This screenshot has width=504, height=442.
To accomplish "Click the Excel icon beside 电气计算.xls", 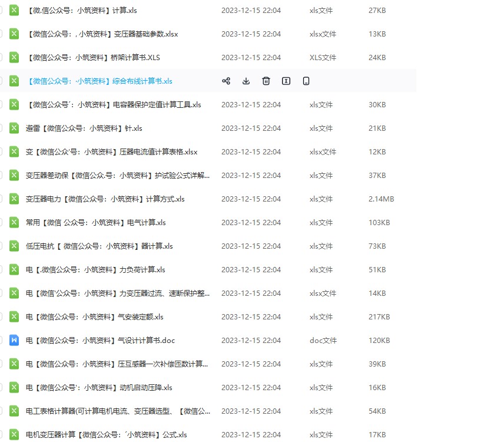I will tap(14, 222).
